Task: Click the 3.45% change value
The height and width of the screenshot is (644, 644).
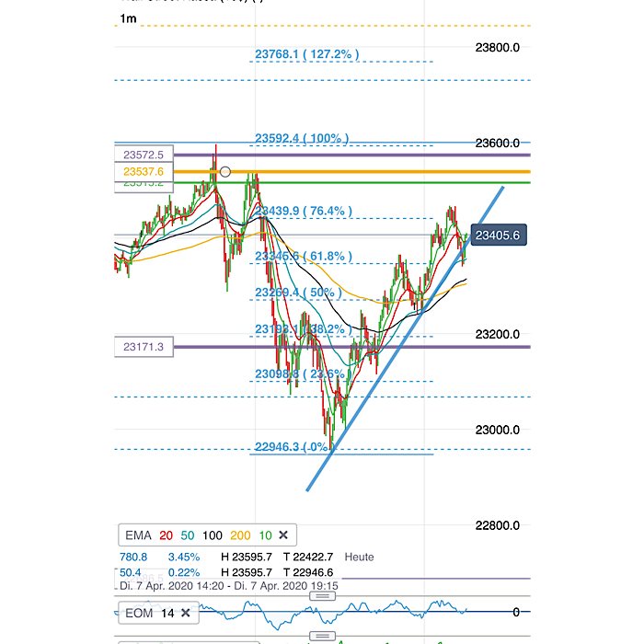Action: click(184, 557)
